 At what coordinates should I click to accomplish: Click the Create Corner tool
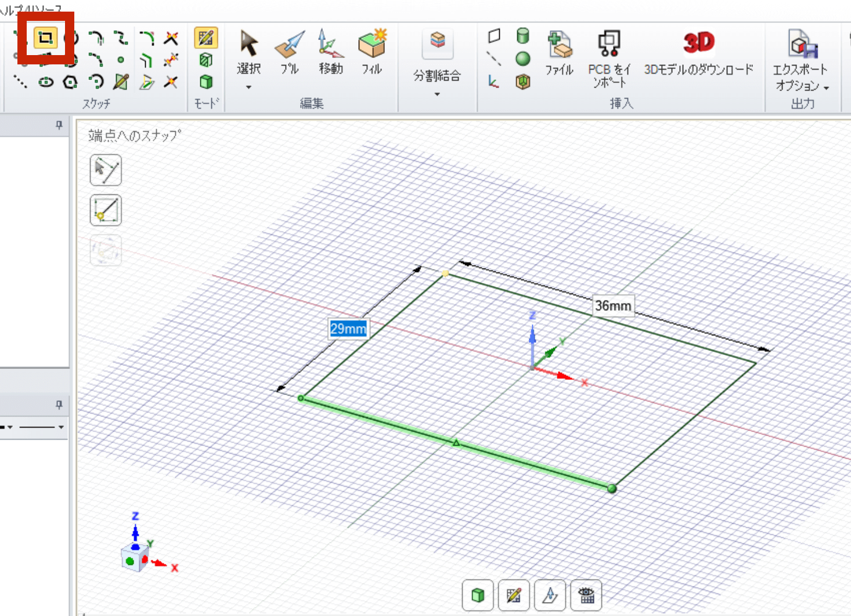(x=171, y=38)
